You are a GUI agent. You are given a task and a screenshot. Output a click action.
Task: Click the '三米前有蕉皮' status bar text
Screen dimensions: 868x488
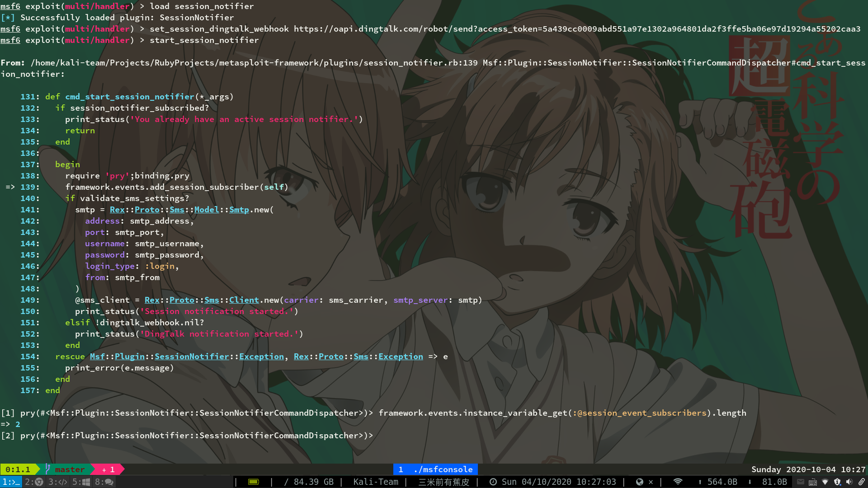click(x=444, y=482)
